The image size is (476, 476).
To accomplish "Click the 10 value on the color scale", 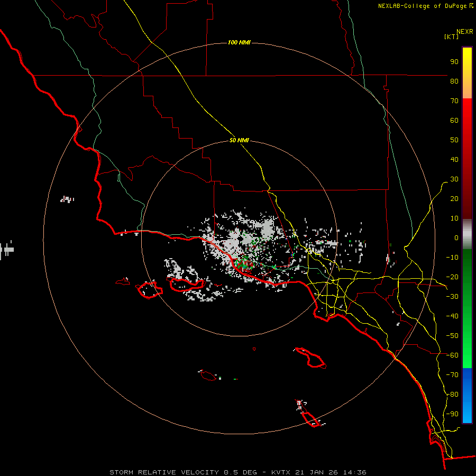I will (454, 218).
